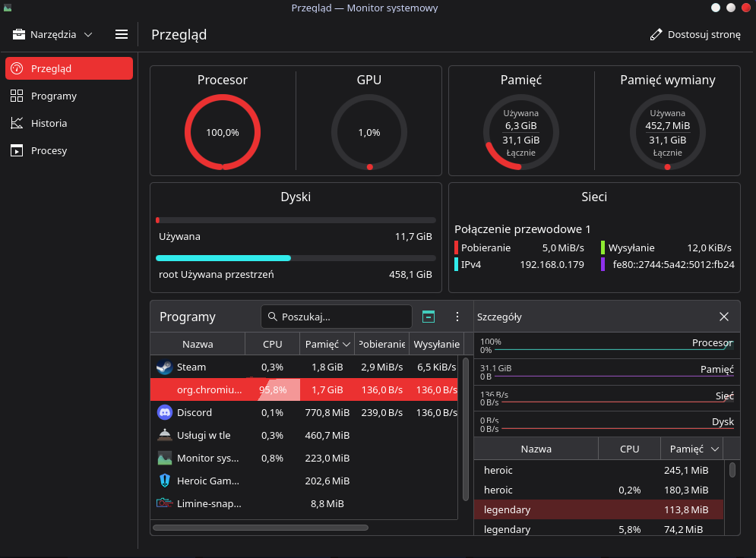Select legendary process using 74,2 MiB
The height and width of the screenshot is (558, 756).
[598, 529]
